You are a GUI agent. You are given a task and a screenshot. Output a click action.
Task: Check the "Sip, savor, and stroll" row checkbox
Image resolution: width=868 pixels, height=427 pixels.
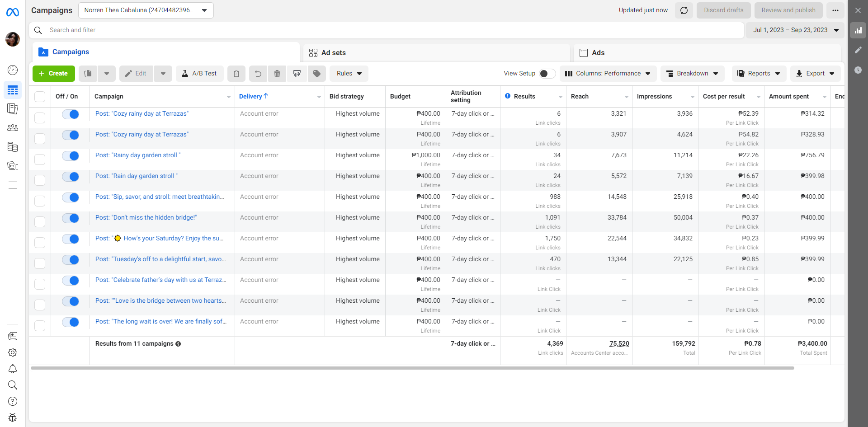40,201
